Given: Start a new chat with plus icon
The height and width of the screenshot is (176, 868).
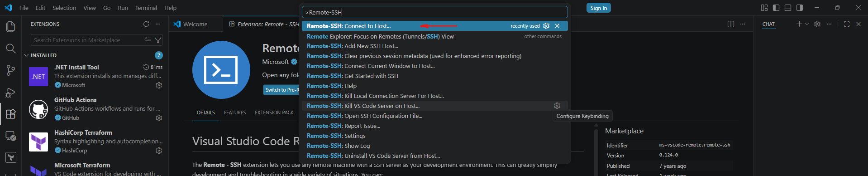Looking at the screenshot, I should 799,24.
